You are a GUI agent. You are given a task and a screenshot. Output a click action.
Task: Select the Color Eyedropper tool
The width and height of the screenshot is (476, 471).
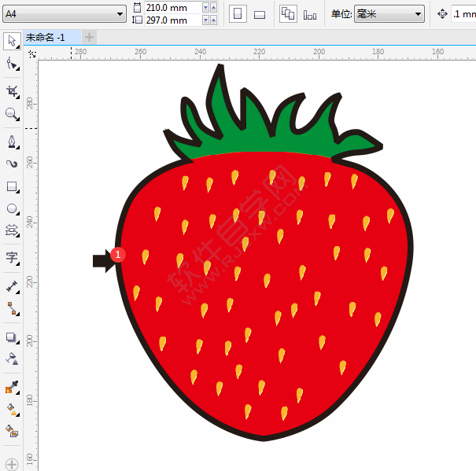tap(12, 387)
